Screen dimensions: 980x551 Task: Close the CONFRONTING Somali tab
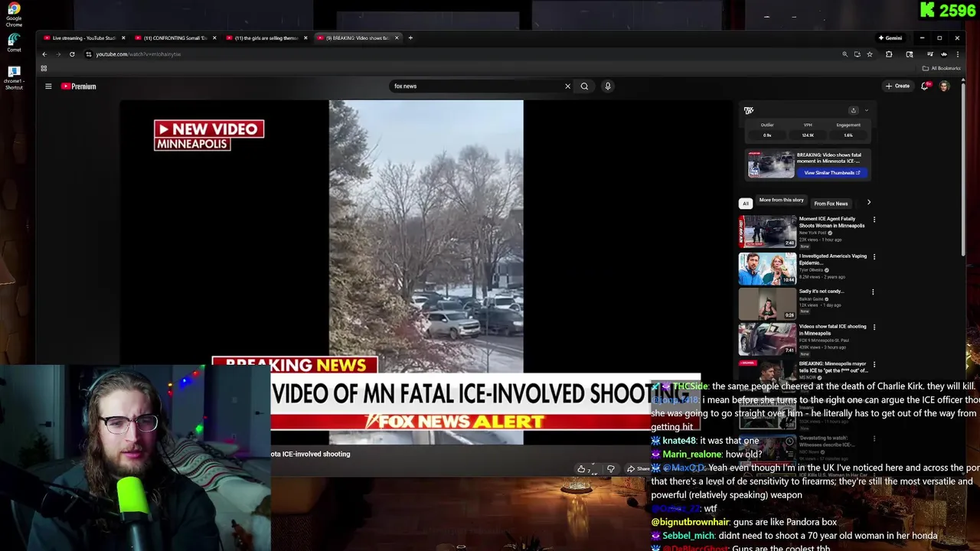(x=214, y=37)
